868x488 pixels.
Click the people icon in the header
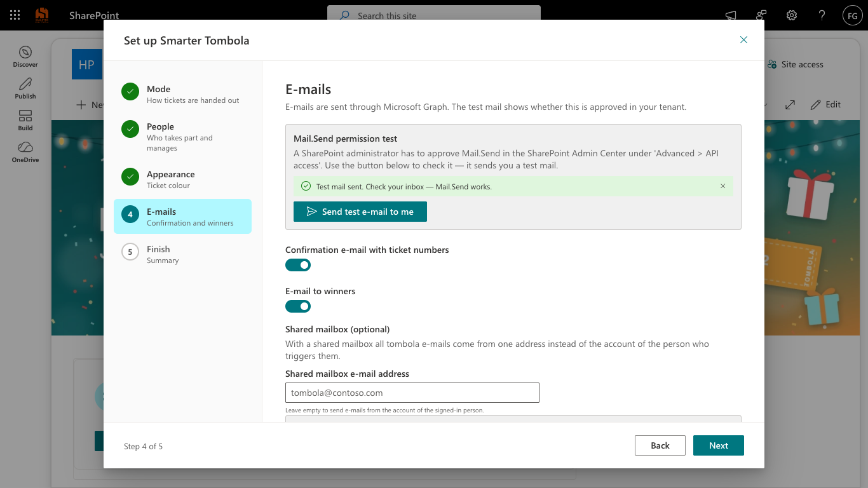tap(761, 15)
